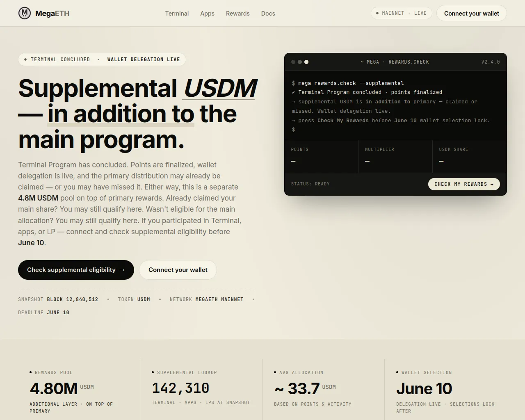525x420 pixels.
Task: Click Connect your wallet in header
Action: [x=471, y=14]
